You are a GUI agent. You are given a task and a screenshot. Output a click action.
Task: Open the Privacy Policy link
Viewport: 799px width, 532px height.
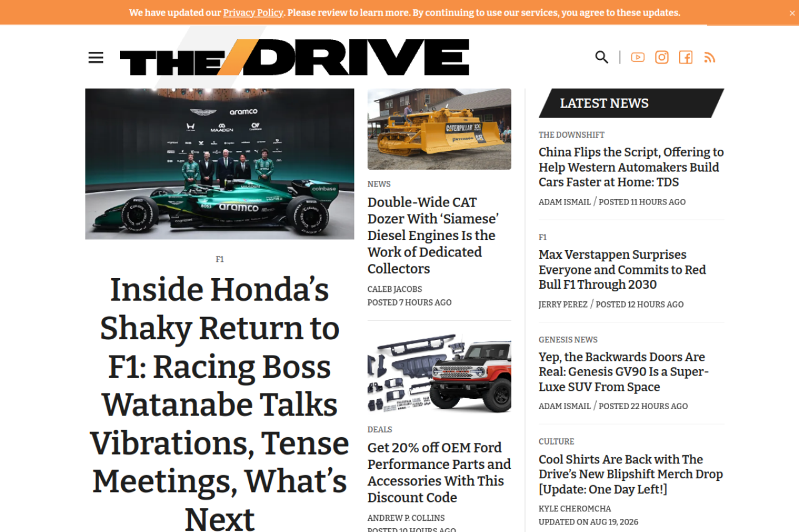pyautogui.click(x=253, y=12)
